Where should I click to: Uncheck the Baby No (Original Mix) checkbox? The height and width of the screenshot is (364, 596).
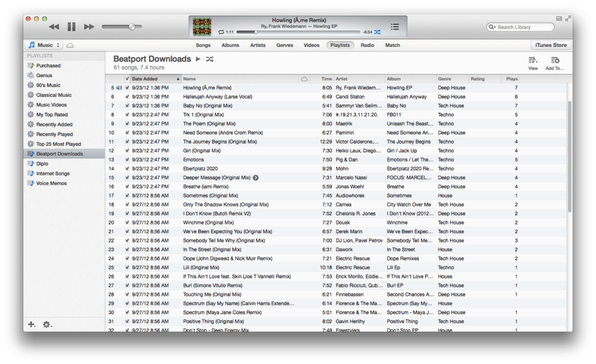(127, 106)
